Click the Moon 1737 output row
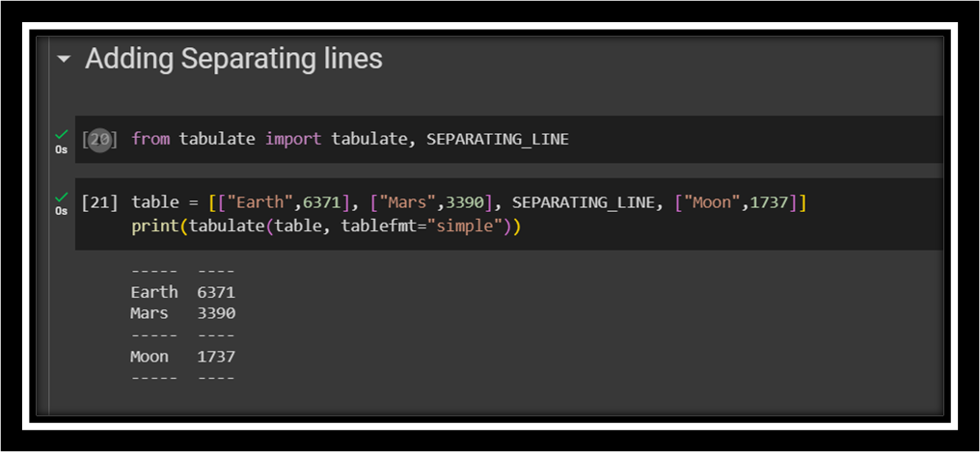This screenshot has height=452, width=980. (x=182, y=357)
